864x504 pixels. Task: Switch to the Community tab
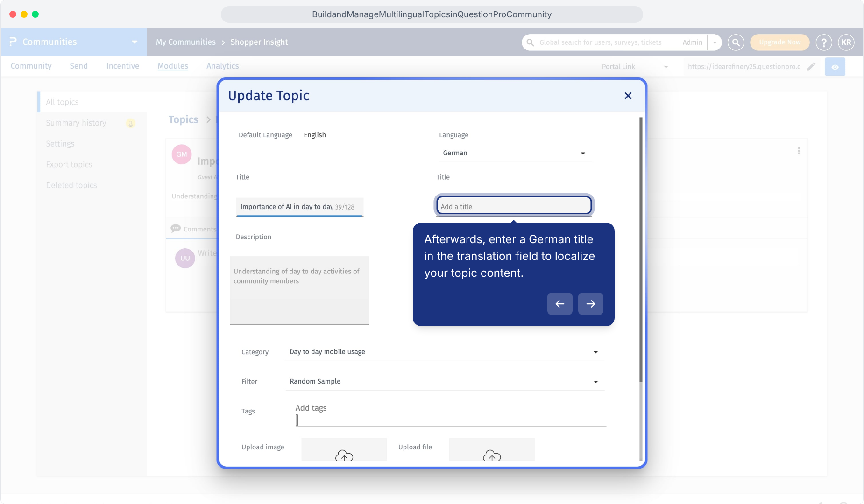pyautogui.click(x=31, y=66)
